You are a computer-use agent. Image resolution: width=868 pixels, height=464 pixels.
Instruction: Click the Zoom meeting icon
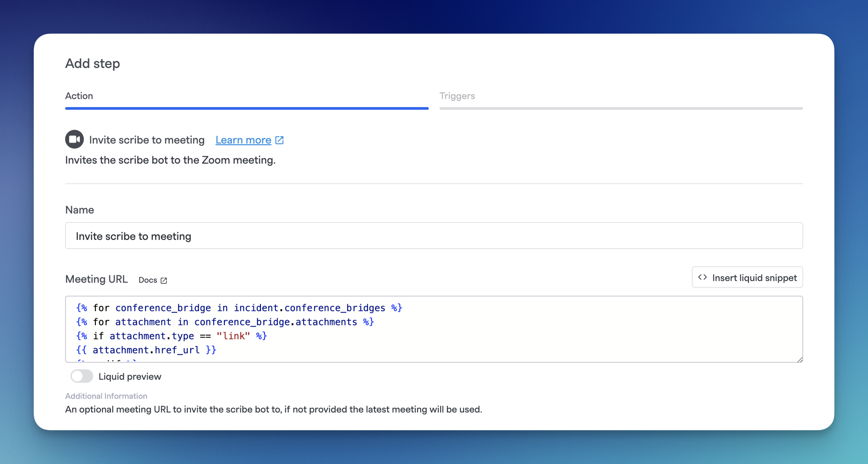(x=74, y=140)
